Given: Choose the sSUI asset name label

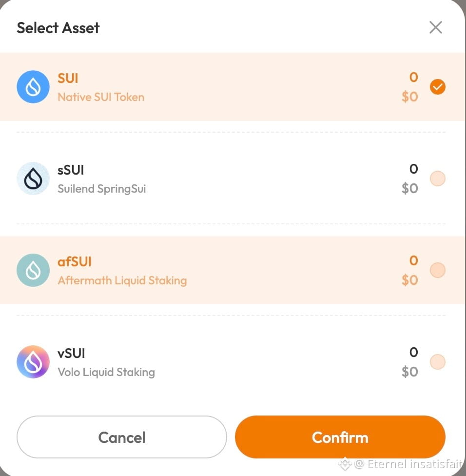Looking at the screenshot, I should coord(71,170).
